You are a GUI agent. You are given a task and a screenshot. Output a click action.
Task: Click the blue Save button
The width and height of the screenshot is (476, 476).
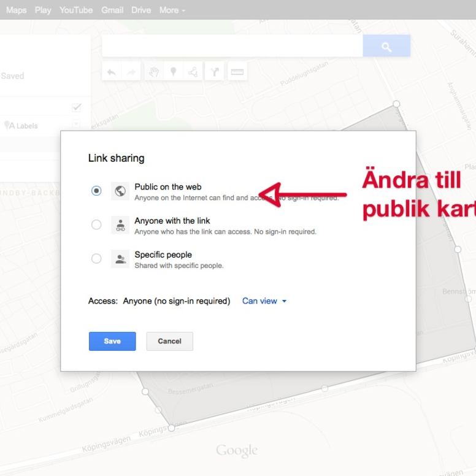click(112, 341)
